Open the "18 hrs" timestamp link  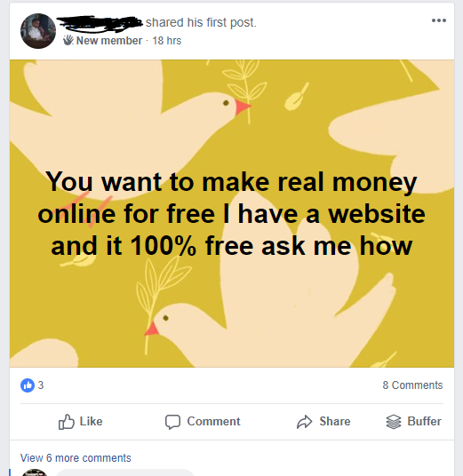tap(167, 41)
